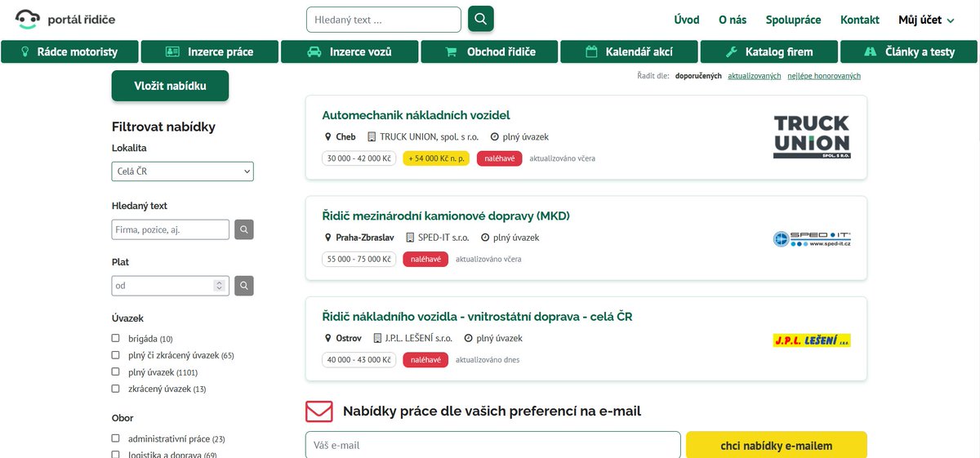This screenshot has width=980, height=458.
Task: Open the Lokalita Celá ČR dropdown
Action: click(183, 171)
